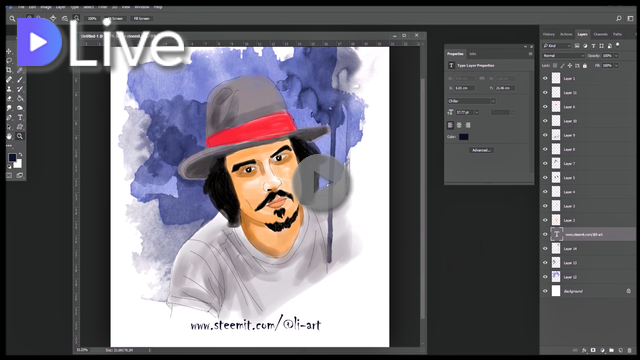The height and width of the screenshot is (360, 640).
Task: Switch to the Actions tab
Action: (x=566, y=34)
